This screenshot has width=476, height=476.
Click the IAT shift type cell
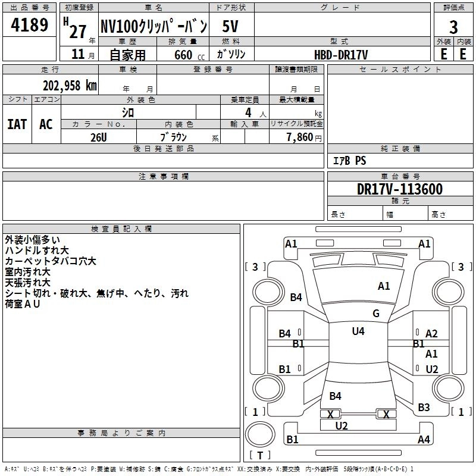(17, 124)
